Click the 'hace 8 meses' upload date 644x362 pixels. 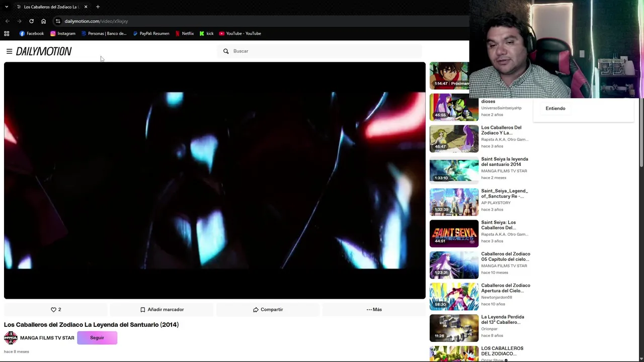pos(17,351)
